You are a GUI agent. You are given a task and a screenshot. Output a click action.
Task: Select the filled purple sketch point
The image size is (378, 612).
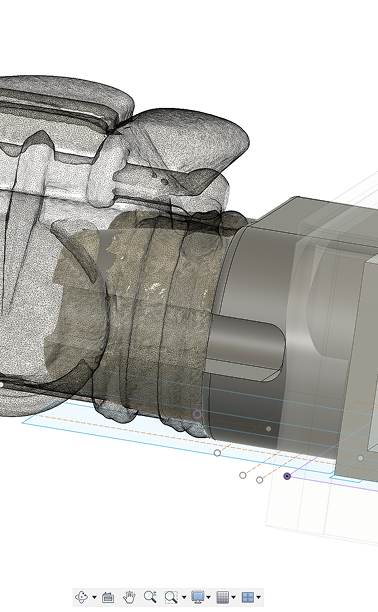pyautogui.click(x=287, y=476)
